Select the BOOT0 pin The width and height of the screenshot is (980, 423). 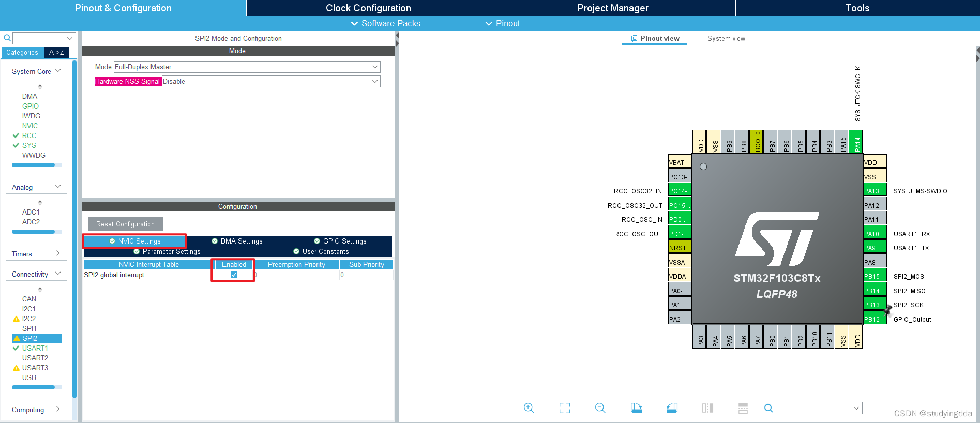click(x=756, y=142)
